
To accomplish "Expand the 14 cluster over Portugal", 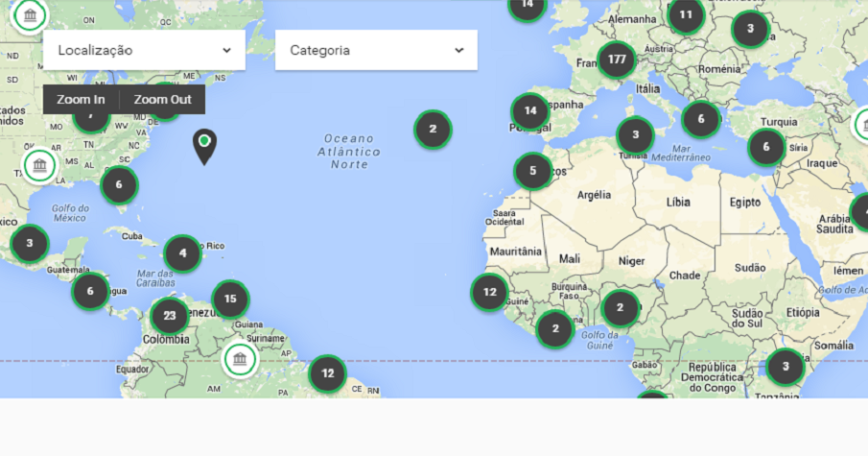I will [529, 110].
